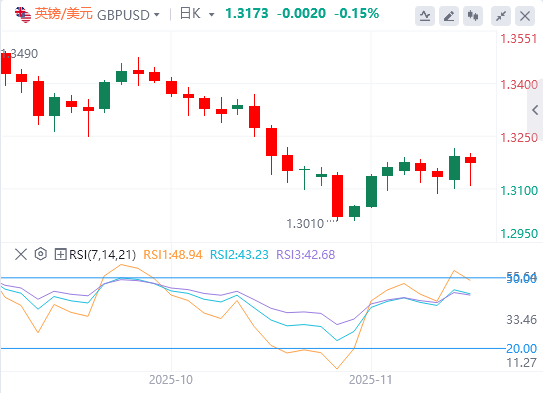Screen dimensions: 543x393
Task: Expand the RSI panel plus-box icon
Action: point(60,254)
